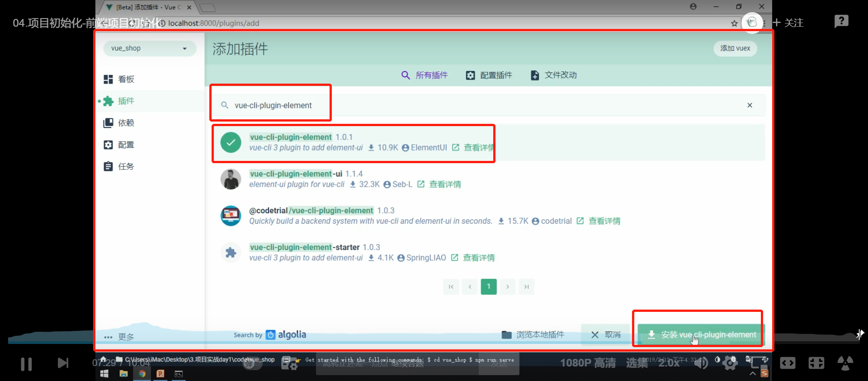Select the vue-cli-plugin-element-starter puzzle icon

click(231, 253)
